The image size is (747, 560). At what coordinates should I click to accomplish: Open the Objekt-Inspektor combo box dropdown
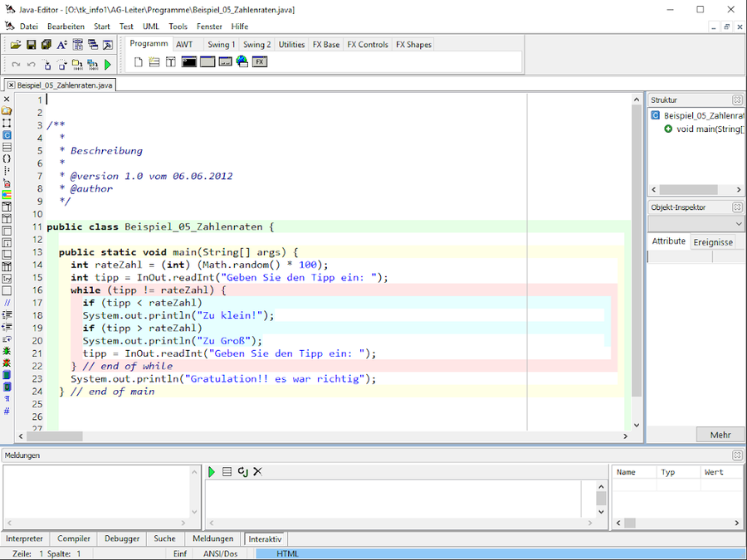(738, 224)
